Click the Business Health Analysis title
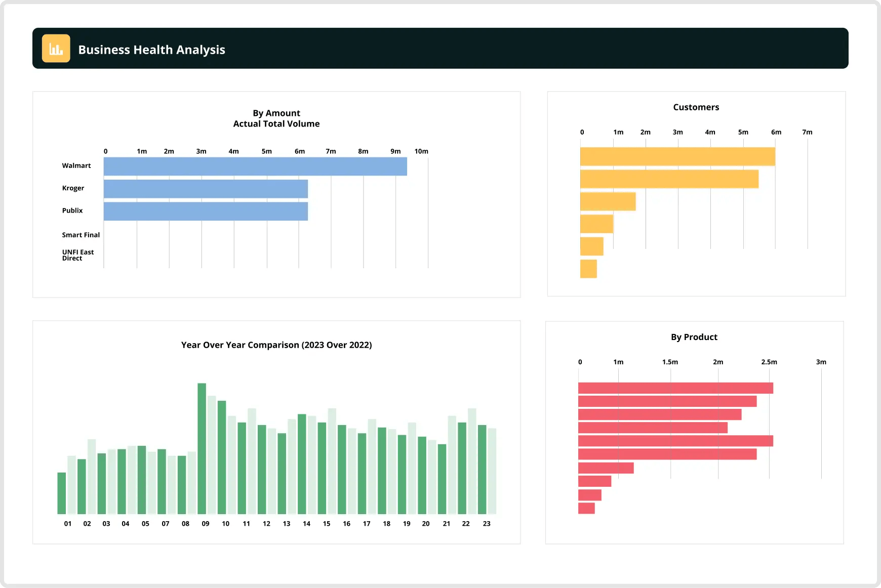Screen dimensions: 881x588 [151, 50]
